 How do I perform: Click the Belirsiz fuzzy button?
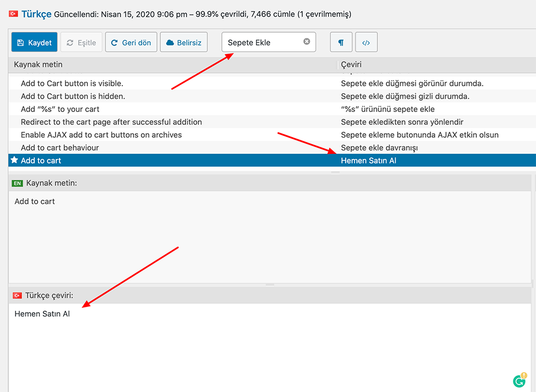tap(184, 42)
